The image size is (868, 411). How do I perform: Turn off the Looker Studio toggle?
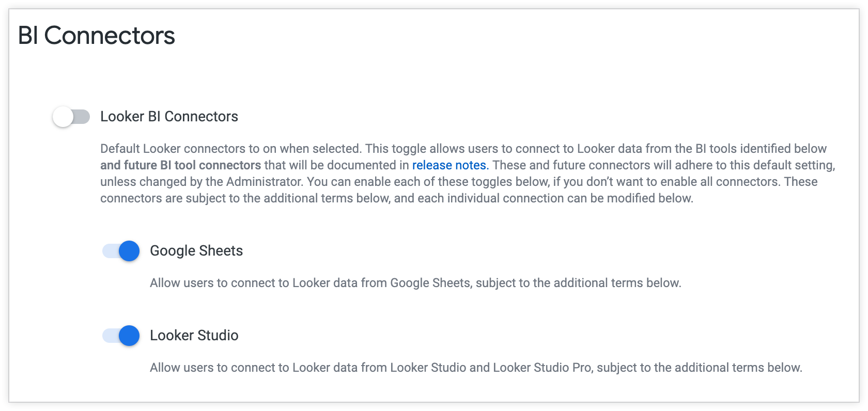pyautogui.click(x=121, y=336)
